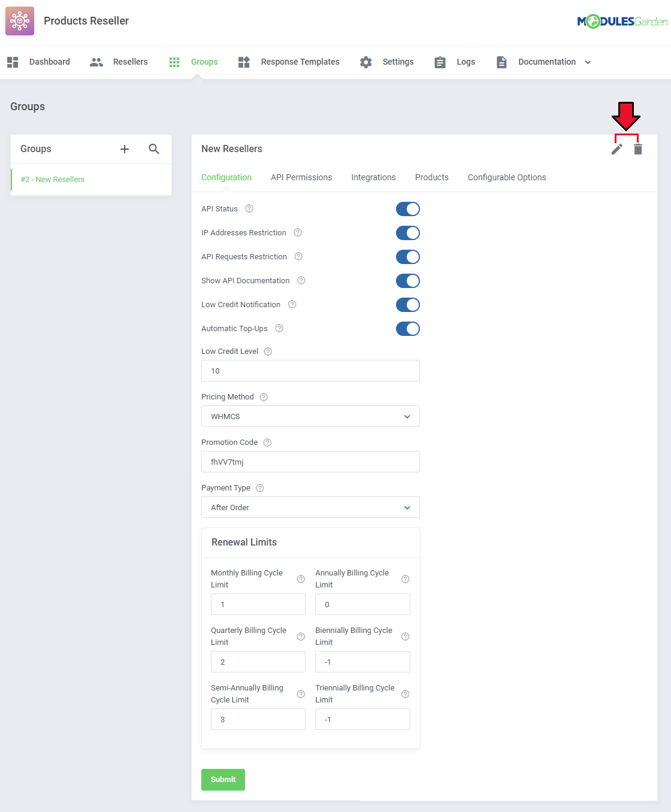Show help for Biennially Billing Cycle Limit

click(405, 637)
